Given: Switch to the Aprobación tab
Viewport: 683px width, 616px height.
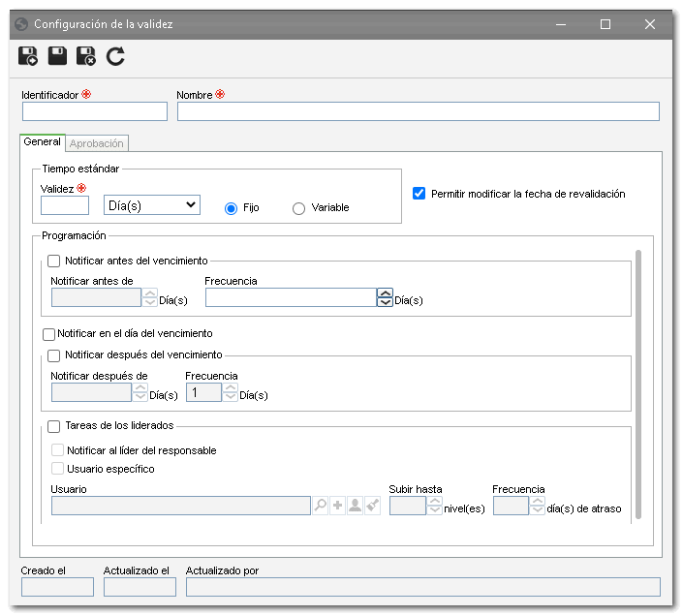Looking at the screenshot, I should click(x=97, y=143).
